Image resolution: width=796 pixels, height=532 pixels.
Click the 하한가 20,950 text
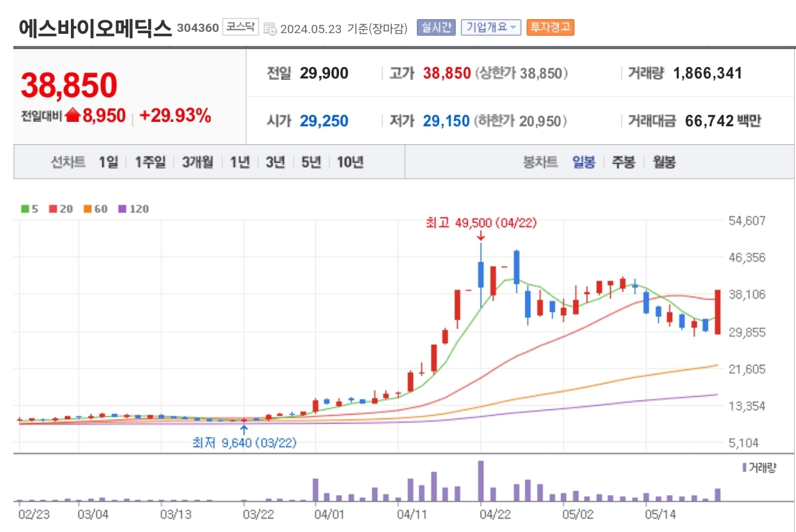[520, 121]
